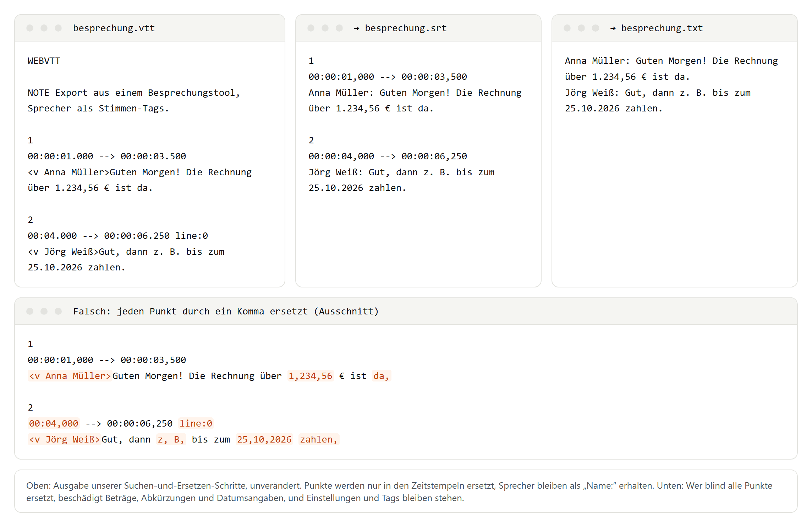Click the highlighted date 25,10,2026
The image size is (812, 527).
(x=264, y=439)
